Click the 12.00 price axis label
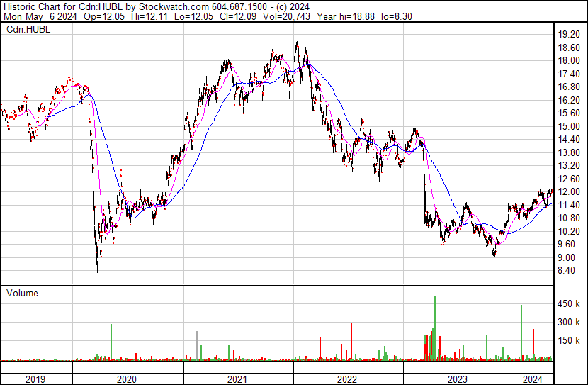 point(569,191)
